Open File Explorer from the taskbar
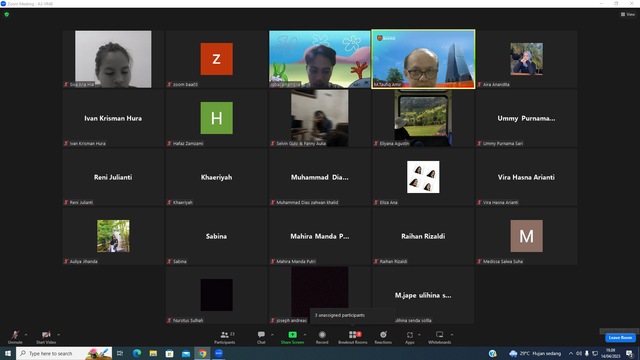Viewport: 640px width, 360px height. pyautogui.click(x=153, y=353)
